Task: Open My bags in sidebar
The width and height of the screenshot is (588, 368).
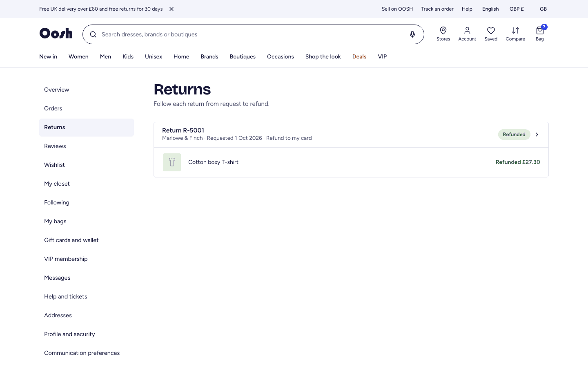Action: (x=87, y=222)
